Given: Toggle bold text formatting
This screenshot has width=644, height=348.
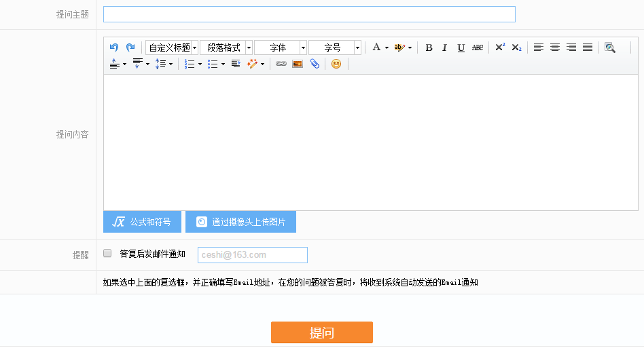Looking at the screenshot, I should click(429, 47).
